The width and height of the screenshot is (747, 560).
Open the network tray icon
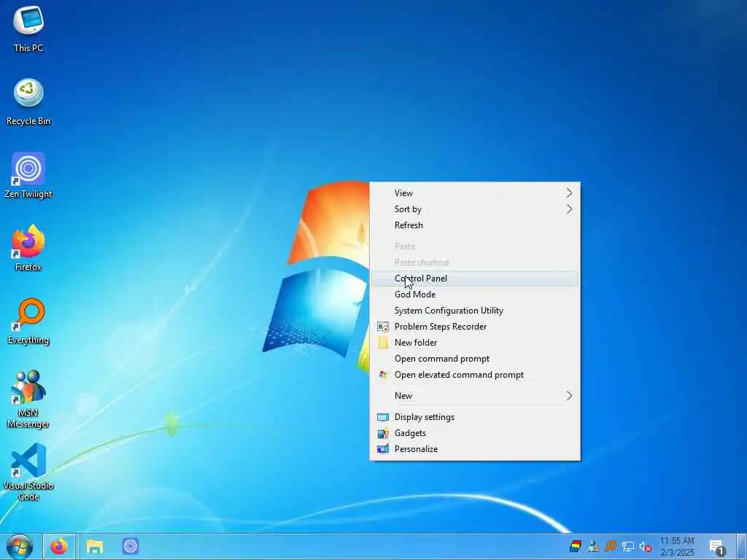coord(628,546)
